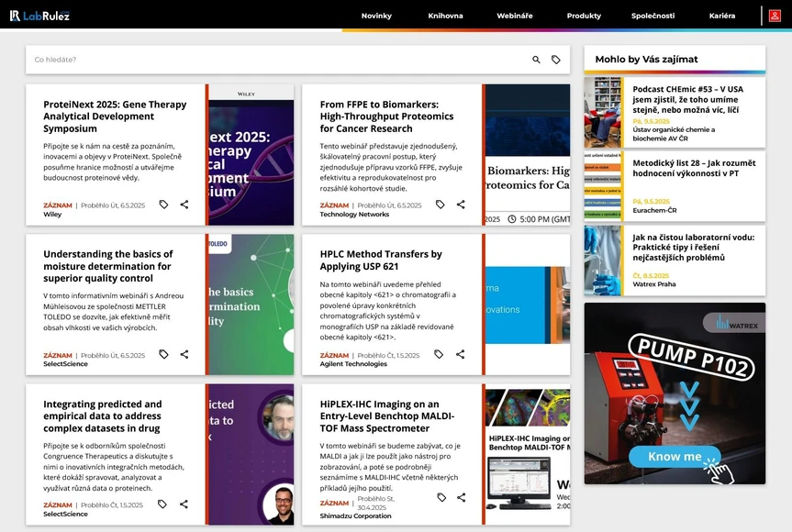Click tag icon on HiPLEX-IHC Imaging card
792x532 pixels.
(441, 497)
